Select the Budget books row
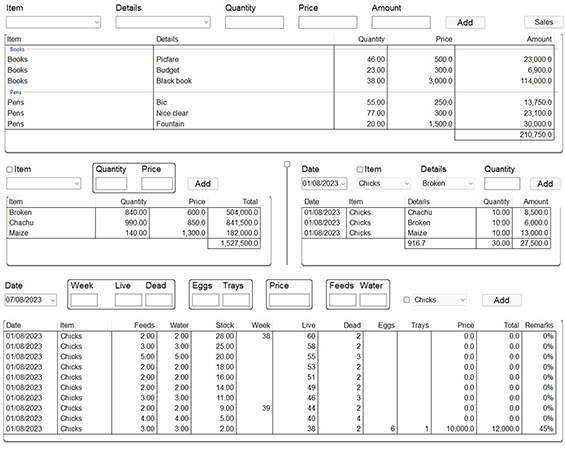 [280, 70]
